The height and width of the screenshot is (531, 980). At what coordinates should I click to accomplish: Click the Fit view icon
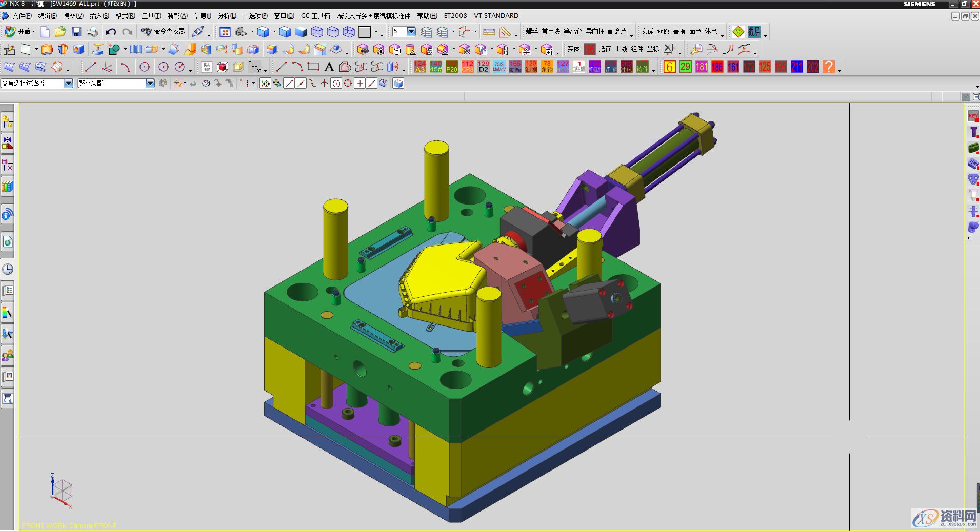point(225,32)
